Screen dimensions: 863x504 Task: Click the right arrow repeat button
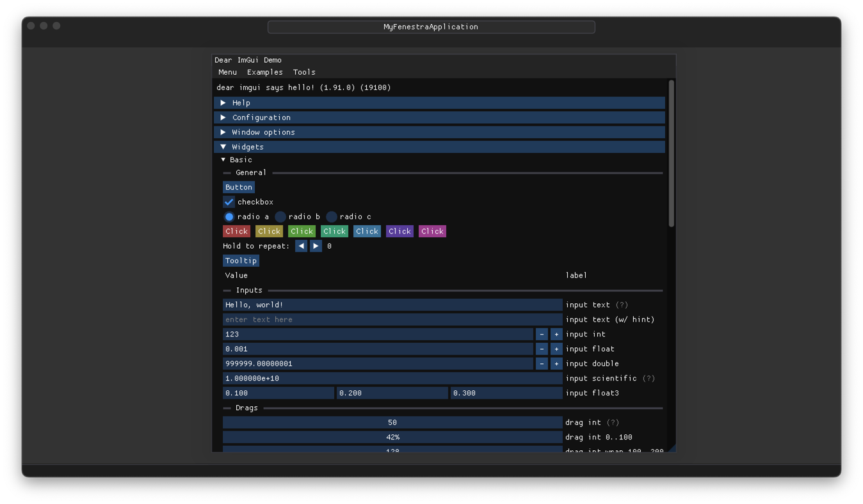coord(316,246)
